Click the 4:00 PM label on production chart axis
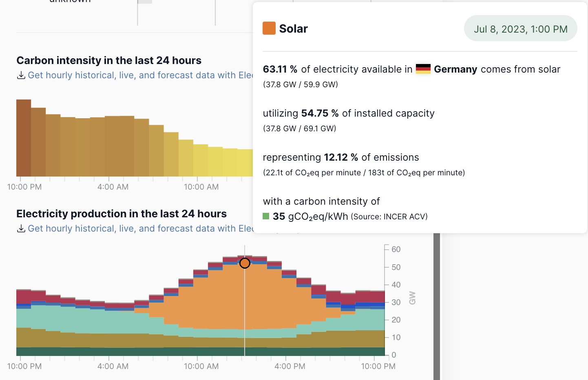Screen dimensions: 588x380 [x=290, y=366]
